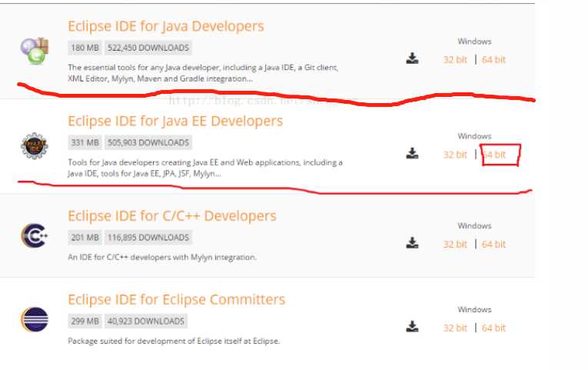This screenshot has width=588, height=370.
Task: Click download icon for Java EE Developers package
Action: pyautogui.click(x=412, y=153)
